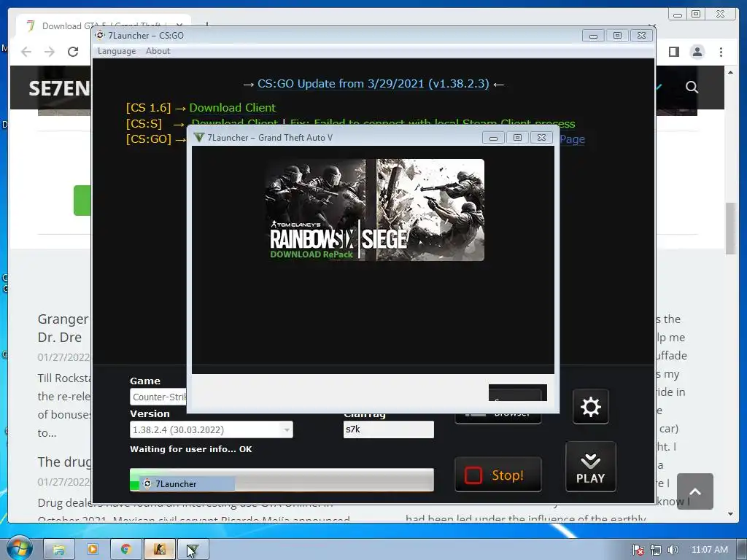
Task: Switch to GTA V launcher taskbar icon
Action: coord(193,550)
